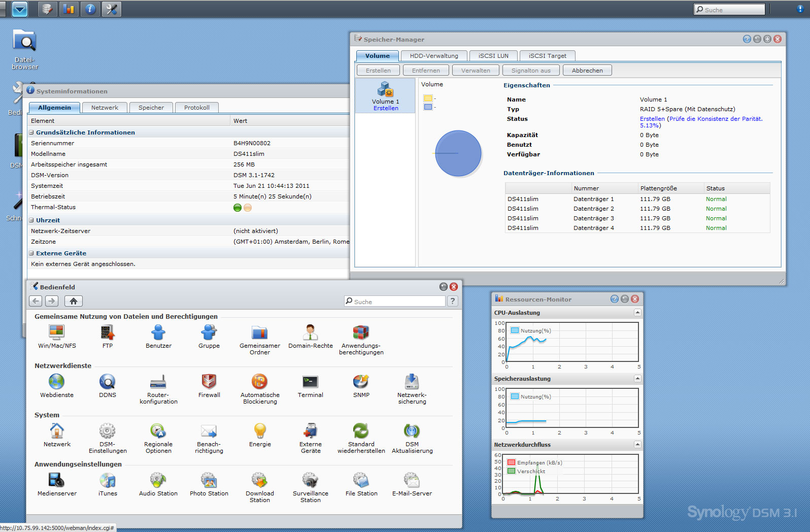
Task: Open the main menu dropdown arrow button
Action: point(20,9)
